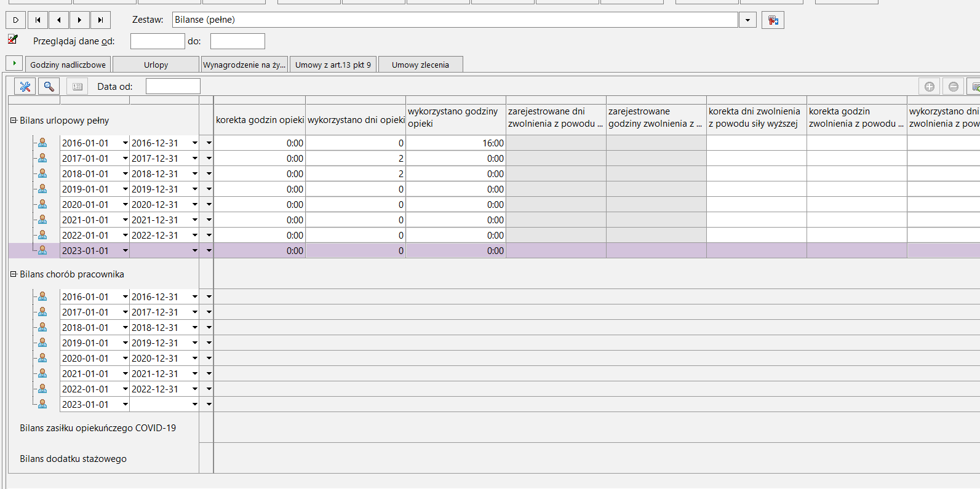Click the minus remove row icon
Viewport: 980px width, 489px height.
pos(954,87)
